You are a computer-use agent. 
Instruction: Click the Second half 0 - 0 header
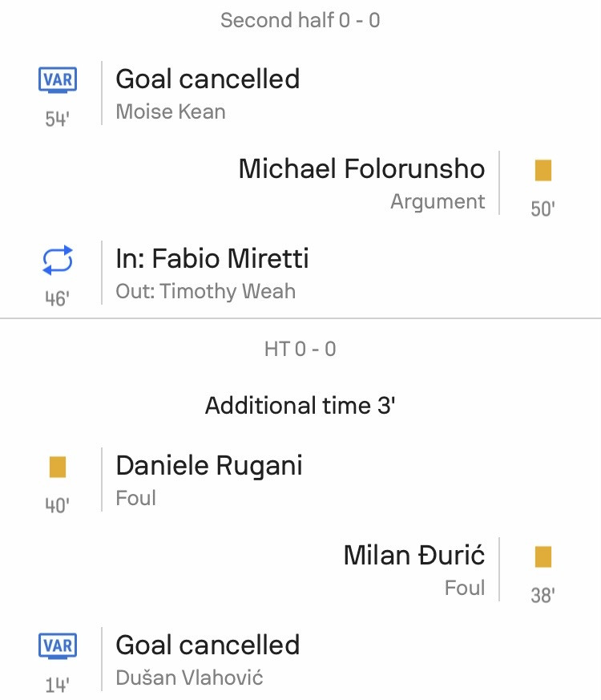point(300,20)
